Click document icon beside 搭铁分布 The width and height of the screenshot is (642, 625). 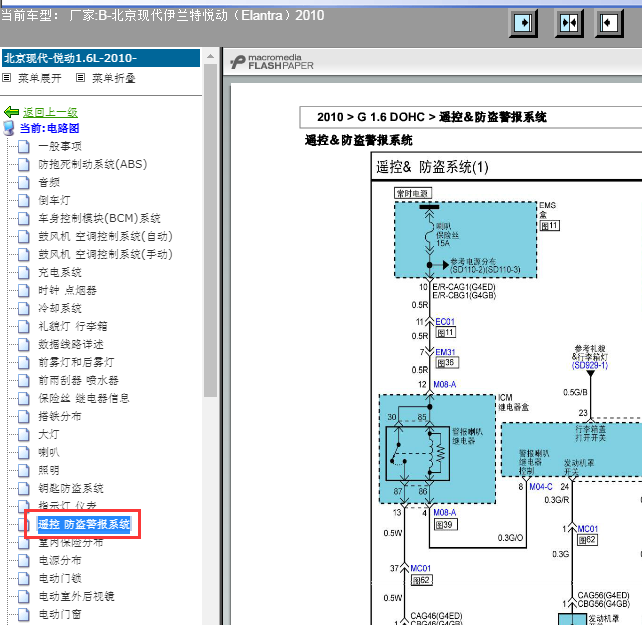click(24, 417)
